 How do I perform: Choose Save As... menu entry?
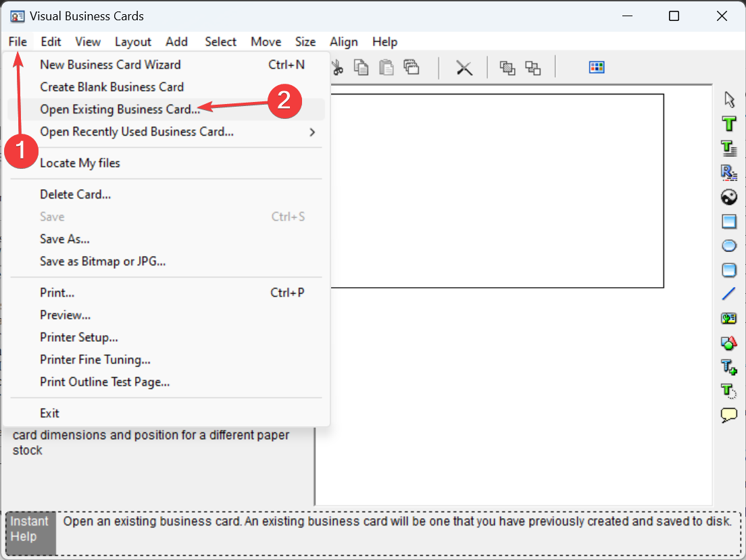pyautogui.click(x=166, y=239)
